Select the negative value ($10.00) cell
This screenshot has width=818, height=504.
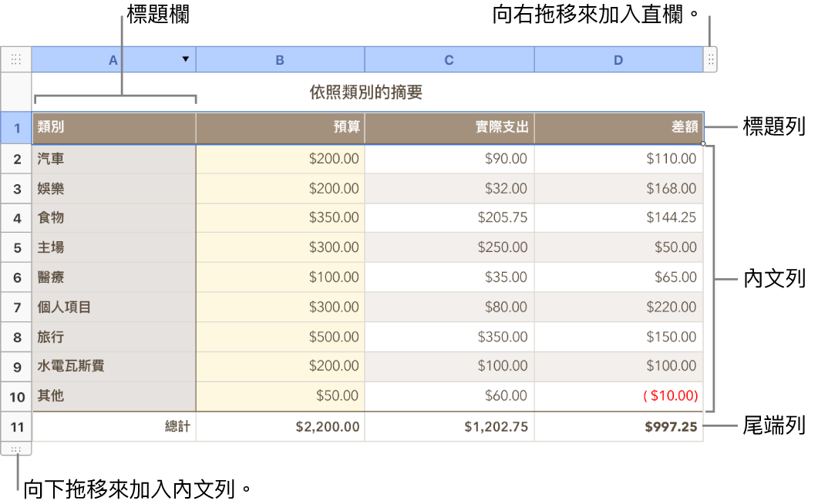click(x=618, y=396)
